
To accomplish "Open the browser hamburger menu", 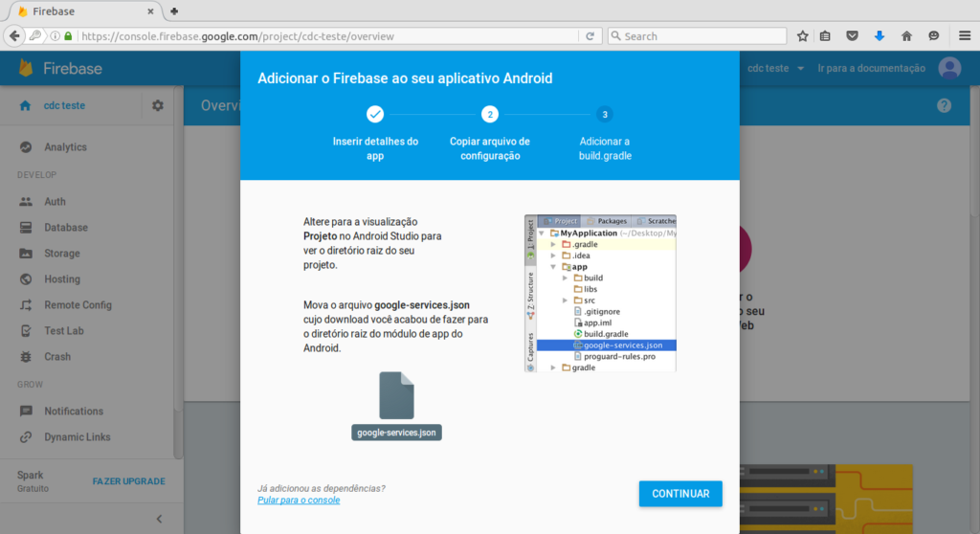I will point(965,36).
